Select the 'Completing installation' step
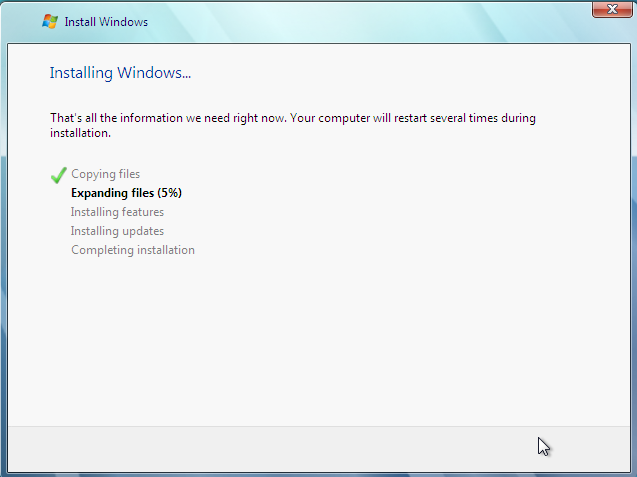This screenshot has width=637, height=477. pyautogui.click(x=133, y=250)
